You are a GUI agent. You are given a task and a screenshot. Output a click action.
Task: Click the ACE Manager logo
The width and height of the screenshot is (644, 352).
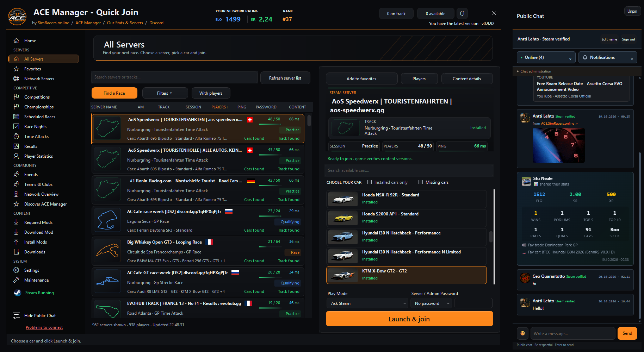(x=17, y=17)
